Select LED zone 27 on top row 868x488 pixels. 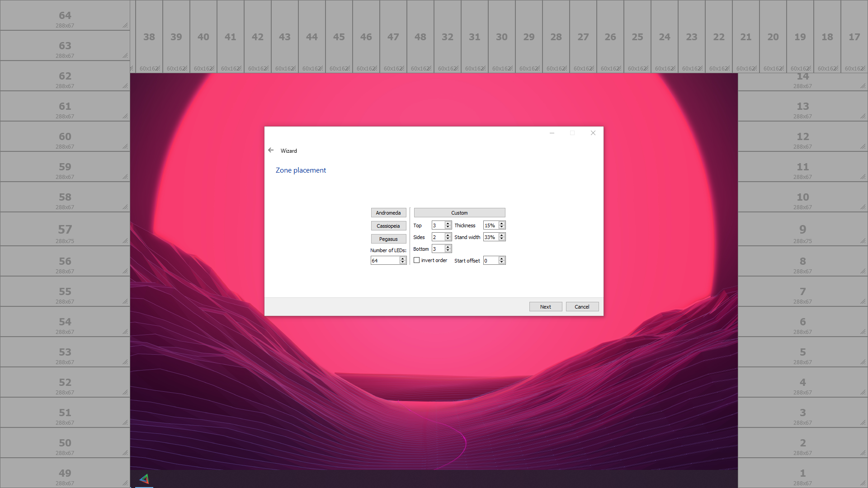point(583,37)
